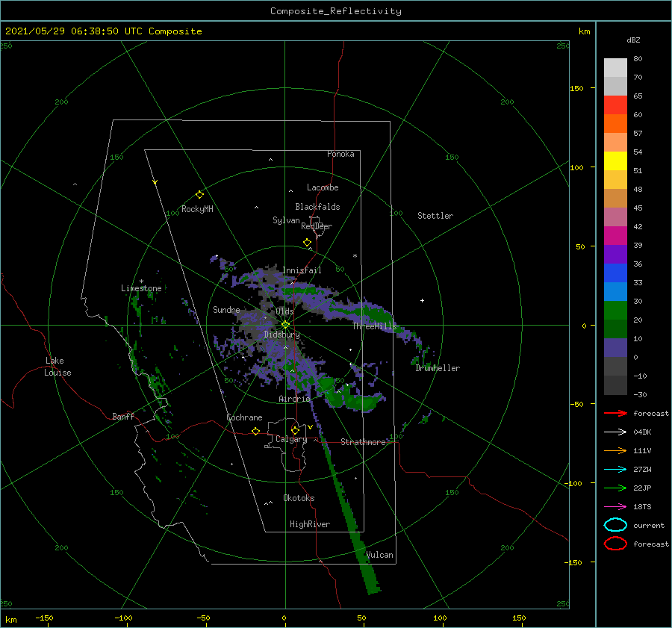Viewport: 672px width, 628px height.
Task: Click the white plus marker east of ThreeHills
Action: point(422,300)
